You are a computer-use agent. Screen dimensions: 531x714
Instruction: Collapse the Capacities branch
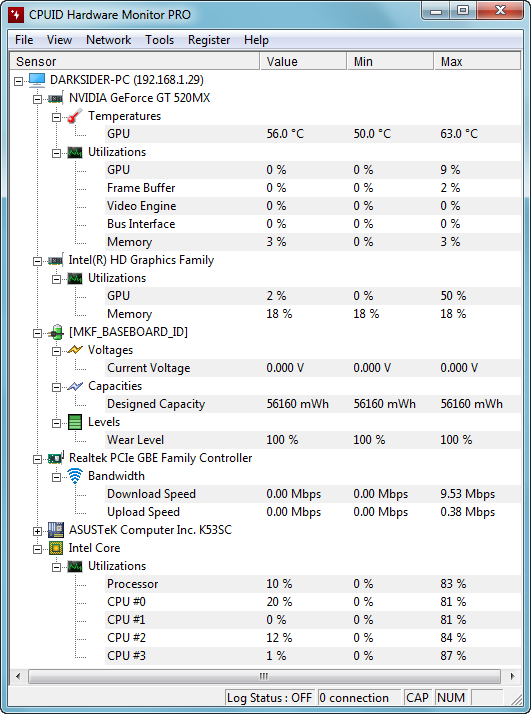point(56,387)
